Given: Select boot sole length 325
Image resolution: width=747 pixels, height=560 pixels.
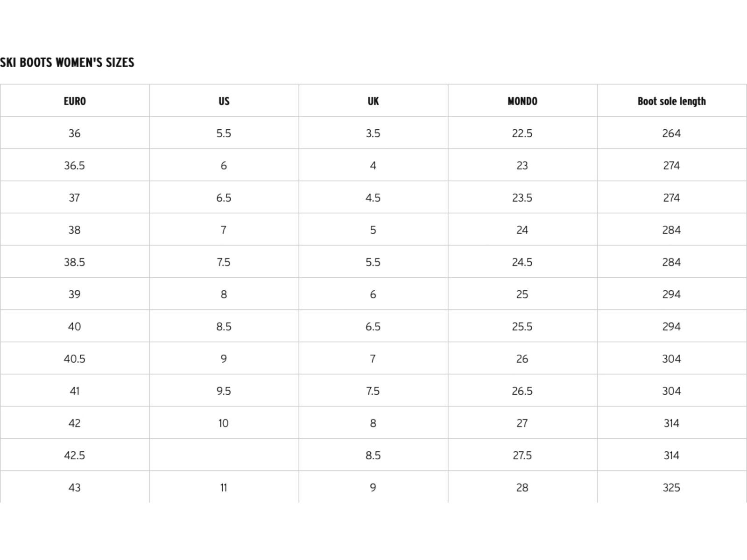Looking at the screenshot, I should click(672, 487).
